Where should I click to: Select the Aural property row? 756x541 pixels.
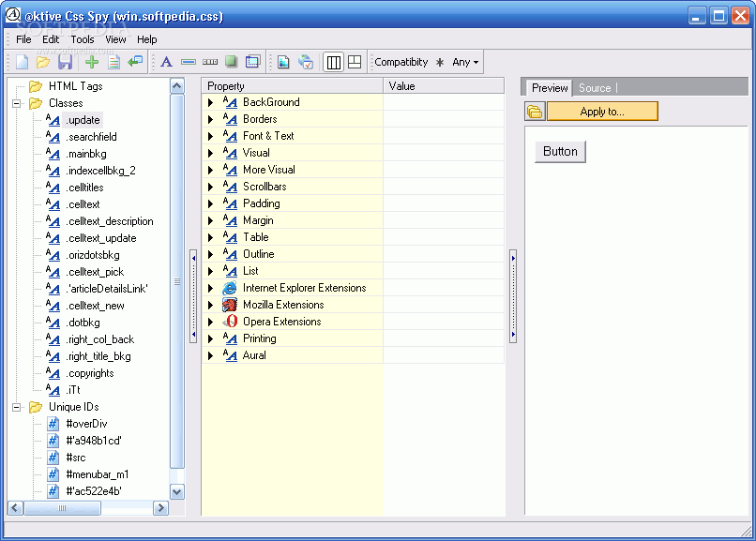tap(353, 355)
